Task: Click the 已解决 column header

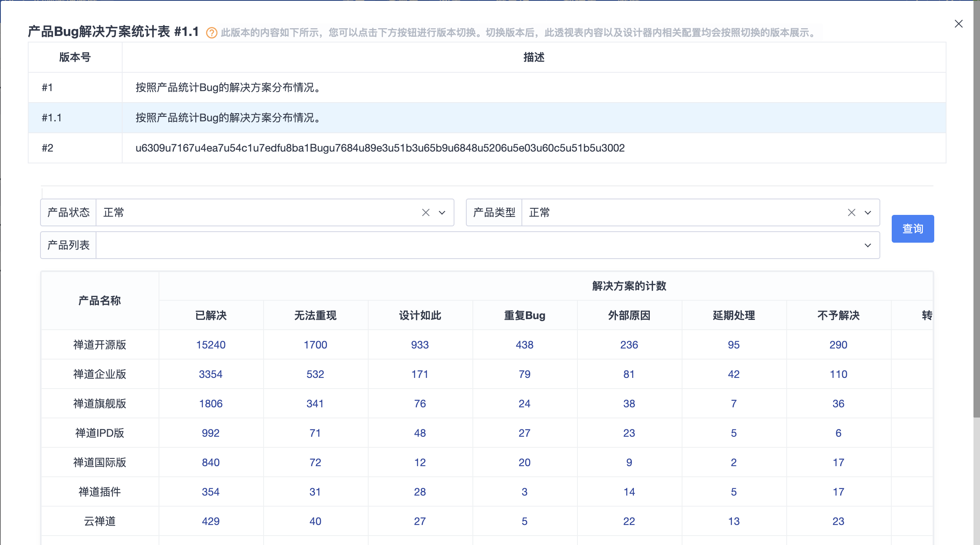Action: point(211,315)
